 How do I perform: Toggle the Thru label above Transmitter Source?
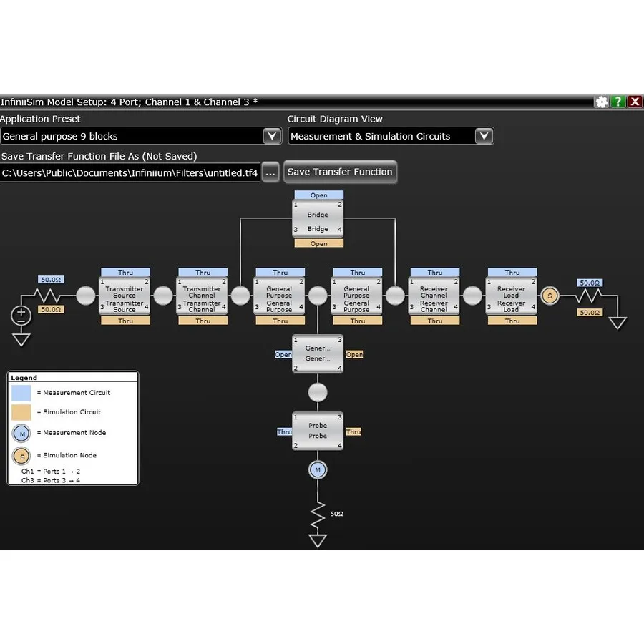click(125, 272)
